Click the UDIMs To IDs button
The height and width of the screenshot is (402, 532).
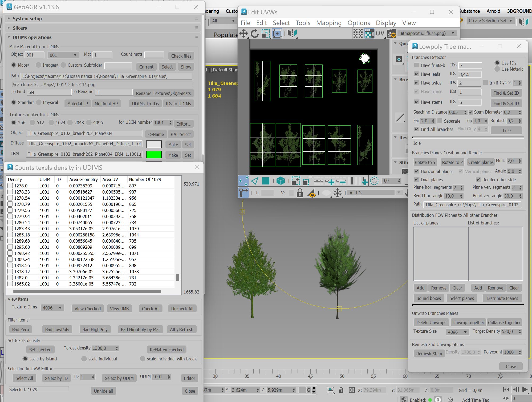(145, 104)
